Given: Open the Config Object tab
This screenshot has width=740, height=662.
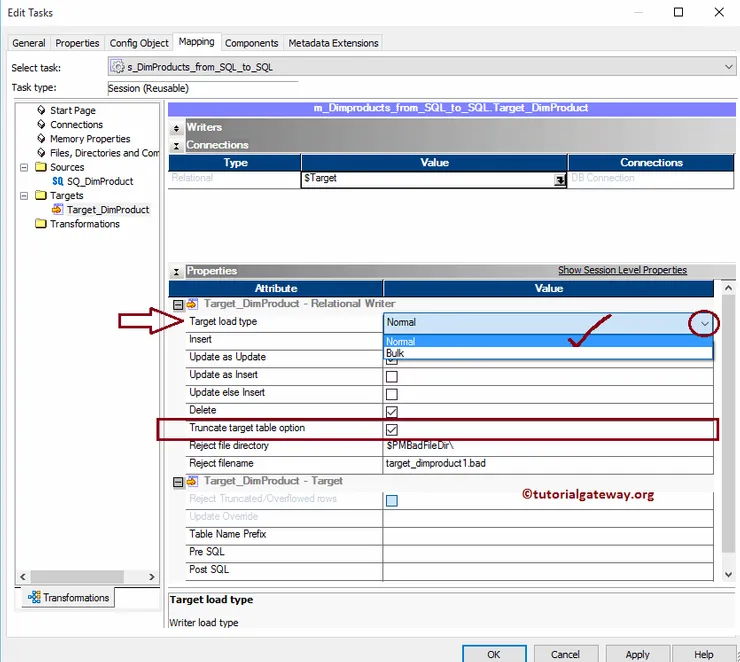Looking at the screenshot, I should click(139, 43).
